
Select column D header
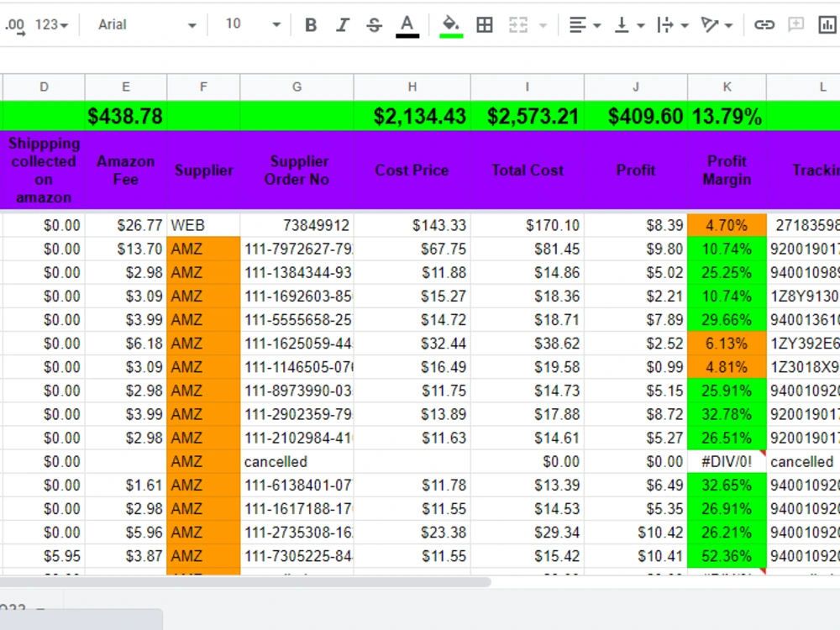44,87
